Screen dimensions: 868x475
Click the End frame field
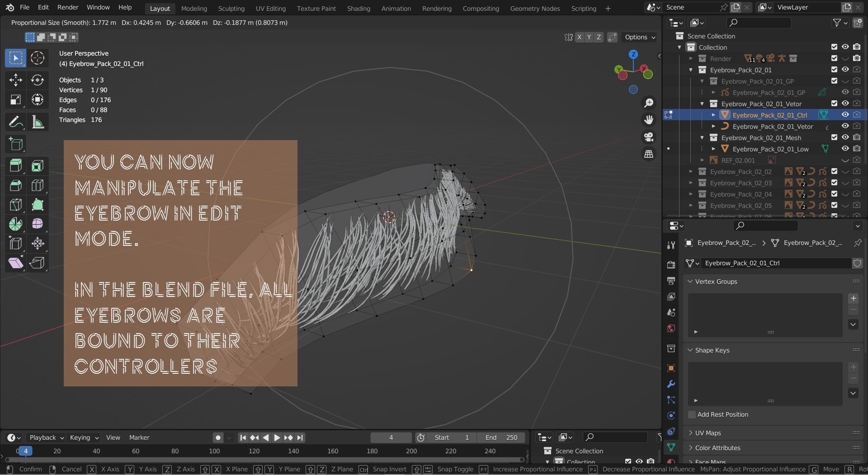pyautogui.click(x=501, y=437)
